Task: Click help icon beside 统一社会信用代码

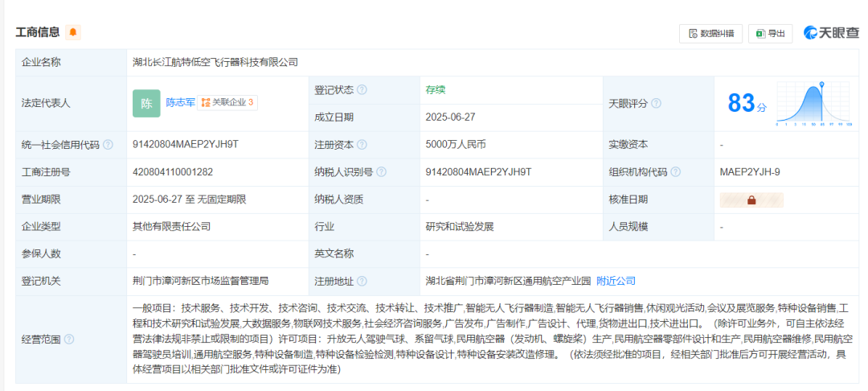Action: 108,145
